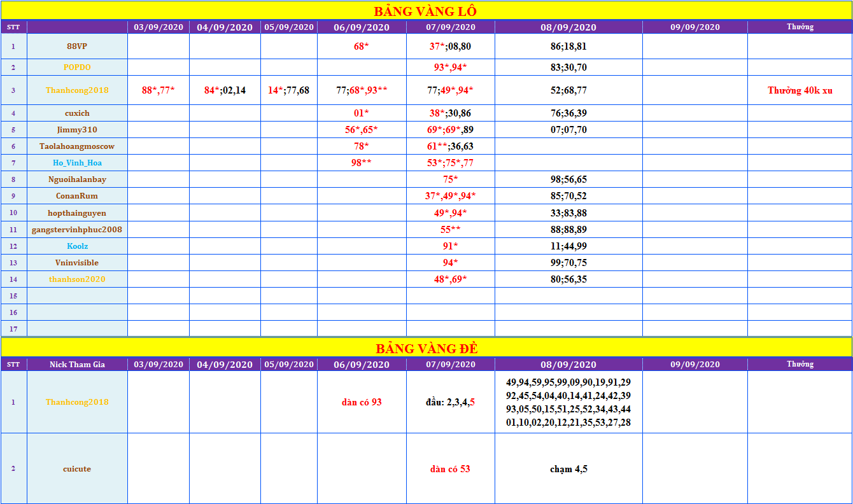Select player name POPDO

(77, 67)
